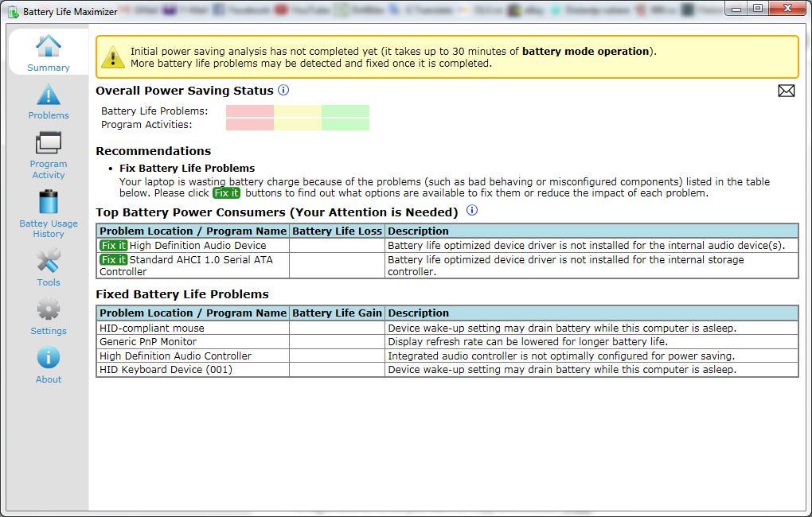Open the Battery Usage History battery icon
This screenshot has width=812, height=517.
click(x=48, y=202)
